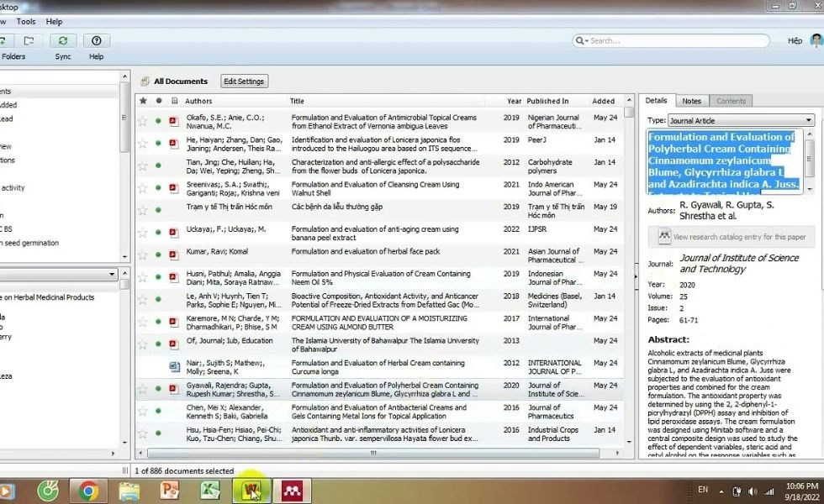The width and height of the screenshot is (824, 504).
Task: Click the Sync toolbar icon
Action: (63, 41)
